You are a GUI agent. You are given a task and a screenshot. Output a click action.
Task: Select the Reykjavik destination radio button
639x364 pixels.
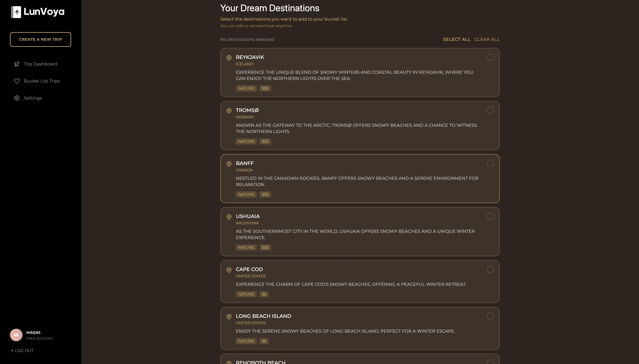coord(490,57)
